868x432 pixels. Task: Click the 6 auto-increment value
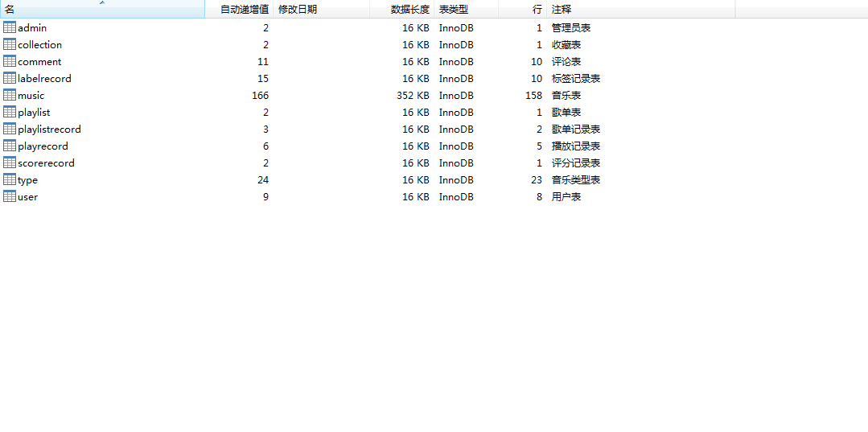265,146
